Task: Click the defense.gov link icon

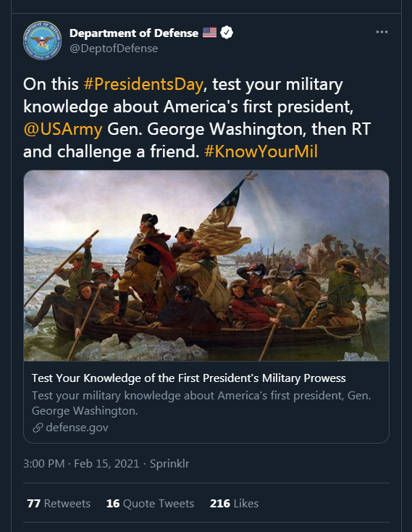Action: click(38, 428)
